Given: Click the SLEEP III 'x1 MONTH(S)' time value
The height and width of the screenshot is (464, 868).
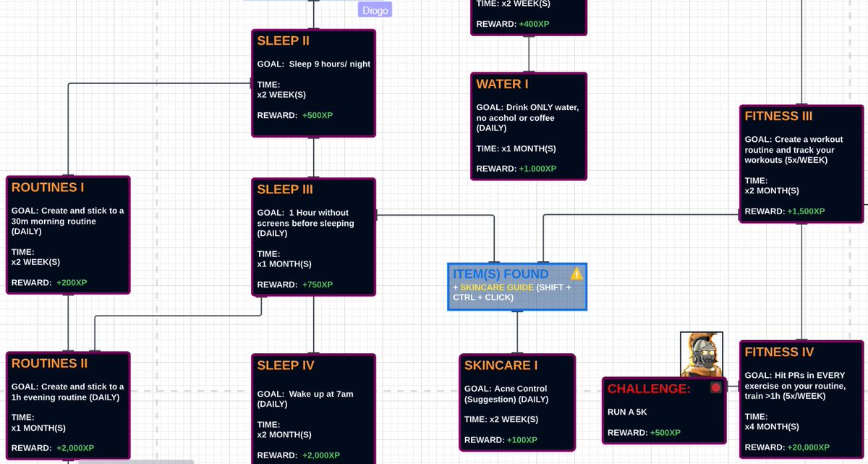Looking at the screenshot, I should coord(284,264).
